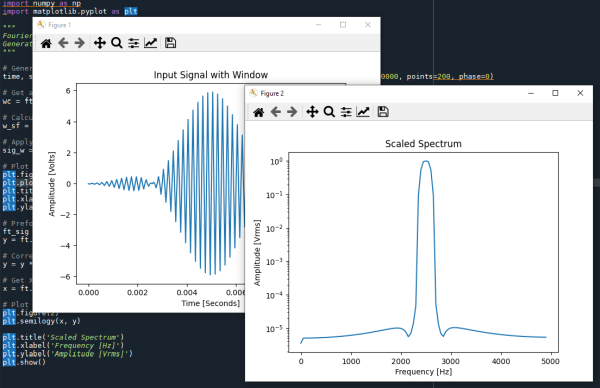Close the Figure 2 window
The image size is (600, 388).
pos(580,93)
